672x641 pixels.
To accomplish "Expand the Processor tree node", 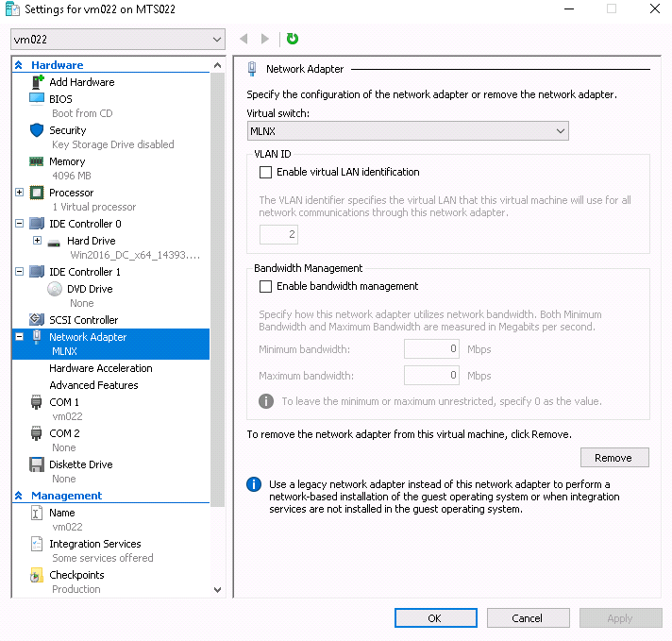I will pos(20,193).
